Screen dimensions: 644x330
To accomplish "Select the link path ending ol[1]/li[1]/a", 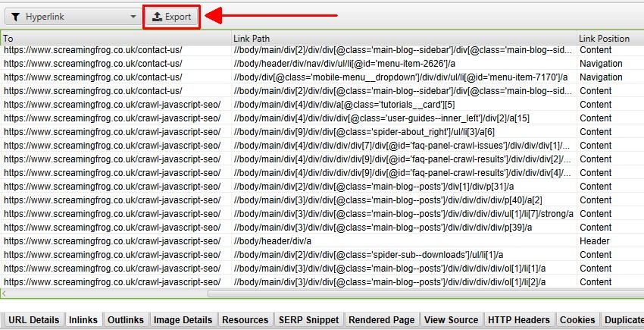I will point(389,269).
